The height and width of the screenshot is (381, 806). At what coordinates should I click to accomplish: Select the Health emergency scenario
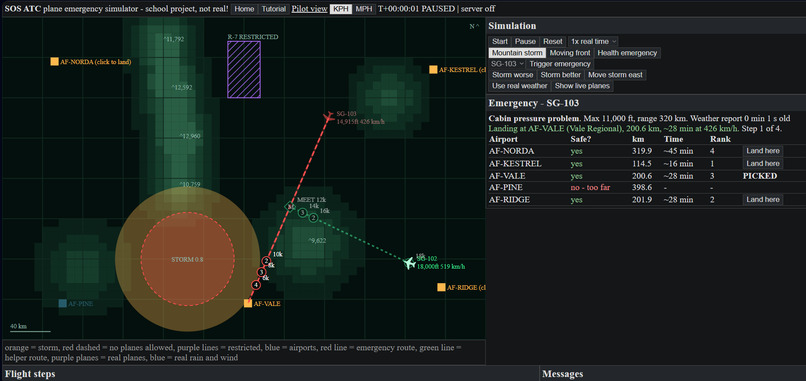tap(627, 53)
